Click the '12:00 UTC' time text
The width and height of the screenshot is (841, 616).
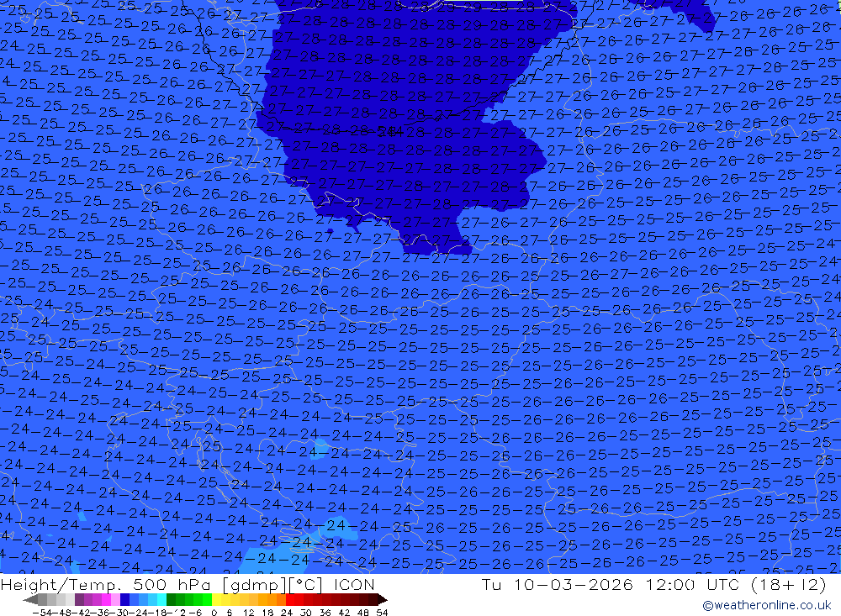click(x=690, y=584)
